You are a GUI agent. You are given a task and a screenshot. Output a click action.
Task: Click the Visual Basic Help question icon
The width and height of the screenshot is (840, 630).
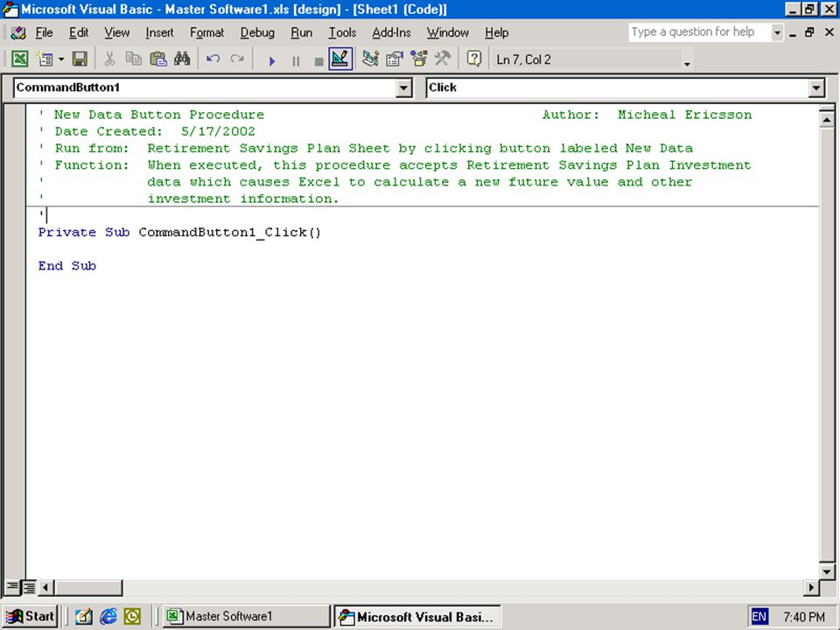point(474,59)
